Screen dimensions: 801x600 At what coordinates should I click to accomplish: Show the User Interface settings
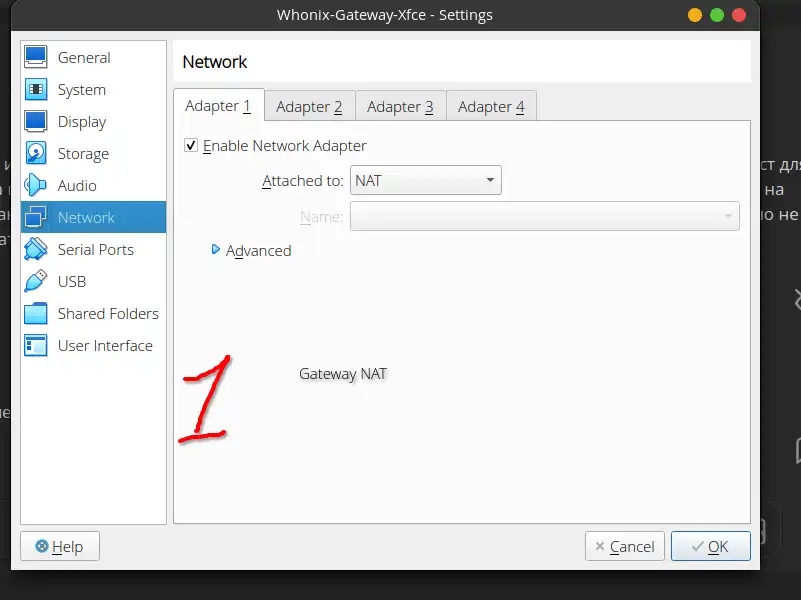(93, 346)
